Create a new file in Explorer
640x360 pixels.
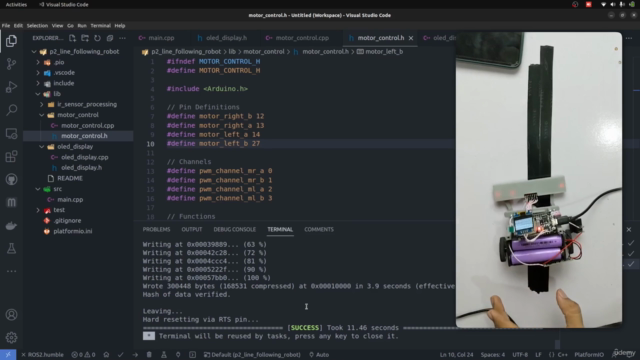(72, 38)
